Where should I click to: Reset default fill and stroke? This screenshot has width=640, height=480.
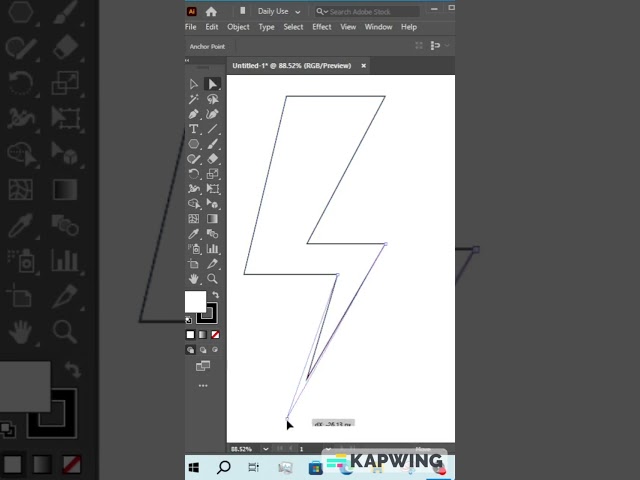(x=188, y=320)
